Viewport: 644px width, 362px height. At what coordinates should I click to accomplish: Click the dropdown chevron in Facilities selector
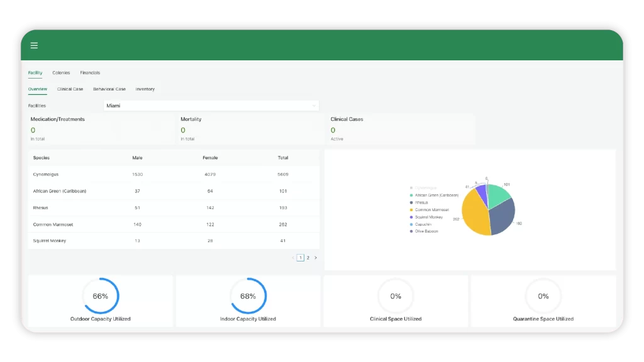[314, 106]
